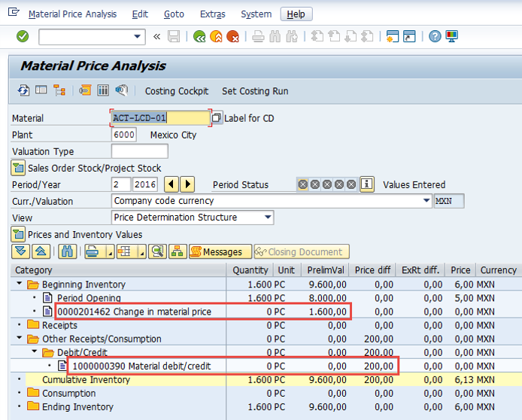The image size is (522, 420).
Task: Collapse the Other Receipts/Consumption folder
Action: pyautogui.click(x=20, y=339)
